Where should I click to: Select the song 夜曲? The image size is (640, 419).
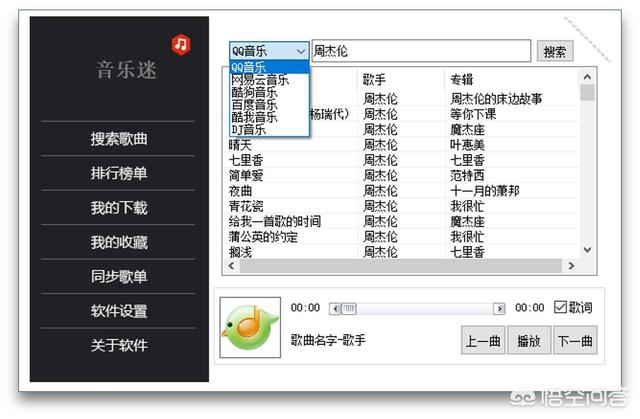[240, 191]
